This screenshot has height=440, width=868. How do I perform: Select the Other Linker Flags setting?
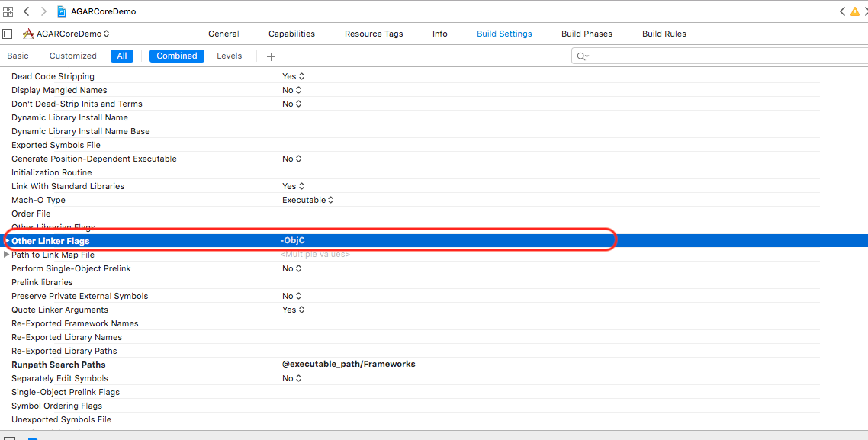tap(50, 241)
